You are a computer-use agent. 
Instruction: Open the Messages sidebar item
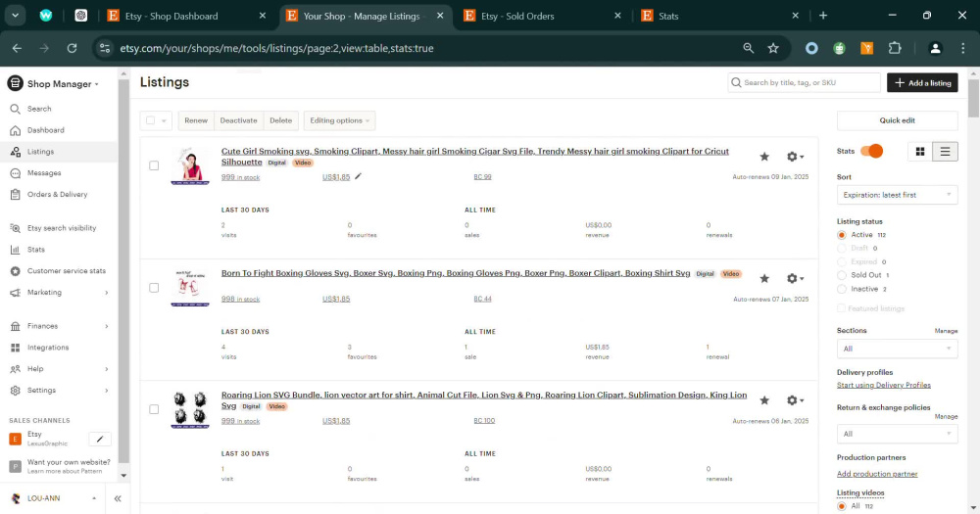(44, 173)
